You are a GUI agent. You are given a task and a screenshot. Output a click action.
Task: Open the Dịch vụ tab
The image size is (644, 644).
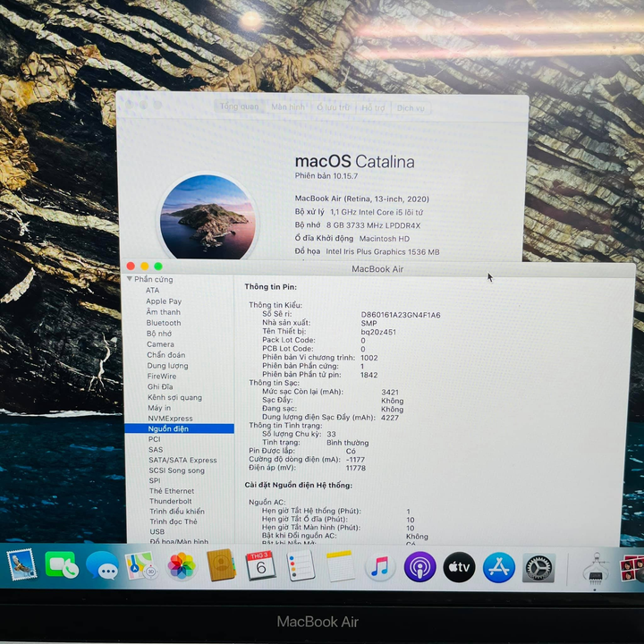click(x=411, y=108)
